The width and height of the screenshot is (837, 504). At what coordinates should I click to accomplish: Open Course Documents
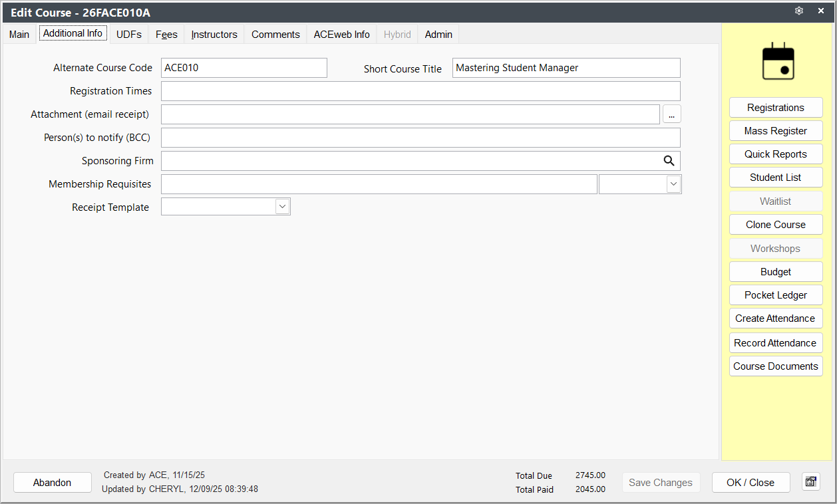776,366
